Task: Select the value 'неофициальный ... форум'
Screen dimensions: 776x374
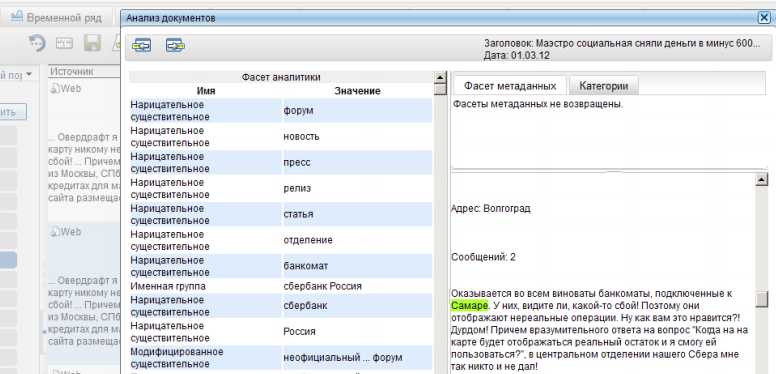Action: 342,357
